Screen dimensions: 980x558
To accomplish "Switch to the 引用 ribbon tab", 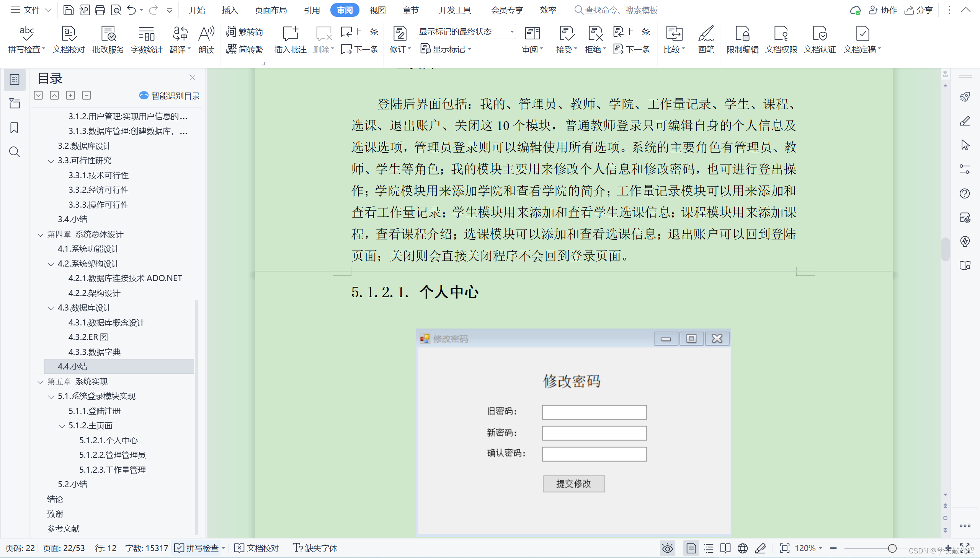I will [312, 10].
